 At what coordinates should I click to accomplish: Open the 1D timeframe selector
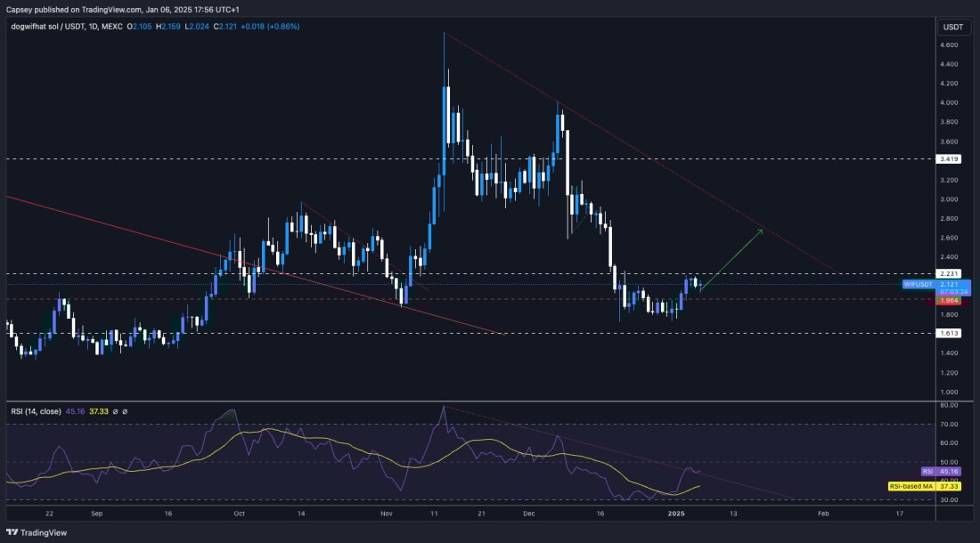pos(92,27)
